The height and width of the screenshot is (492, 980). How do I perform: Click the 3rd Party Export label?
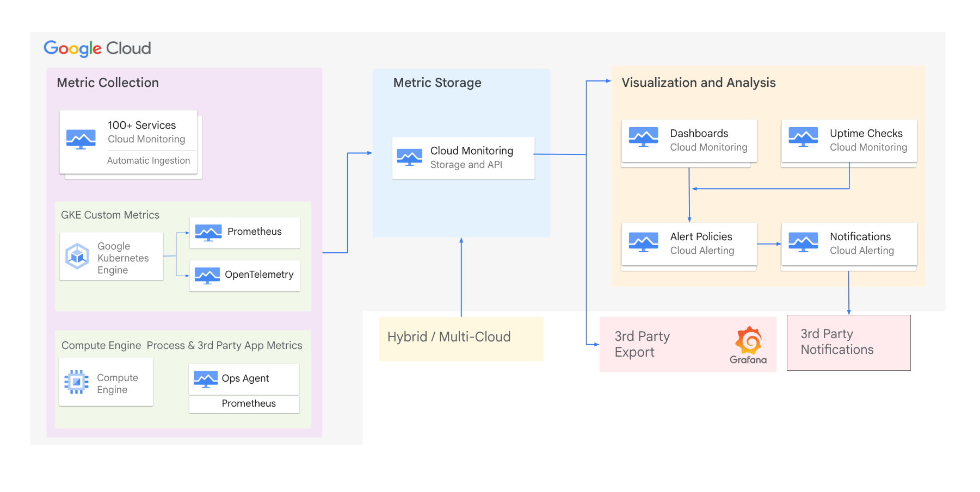click(x=642, y=344)
